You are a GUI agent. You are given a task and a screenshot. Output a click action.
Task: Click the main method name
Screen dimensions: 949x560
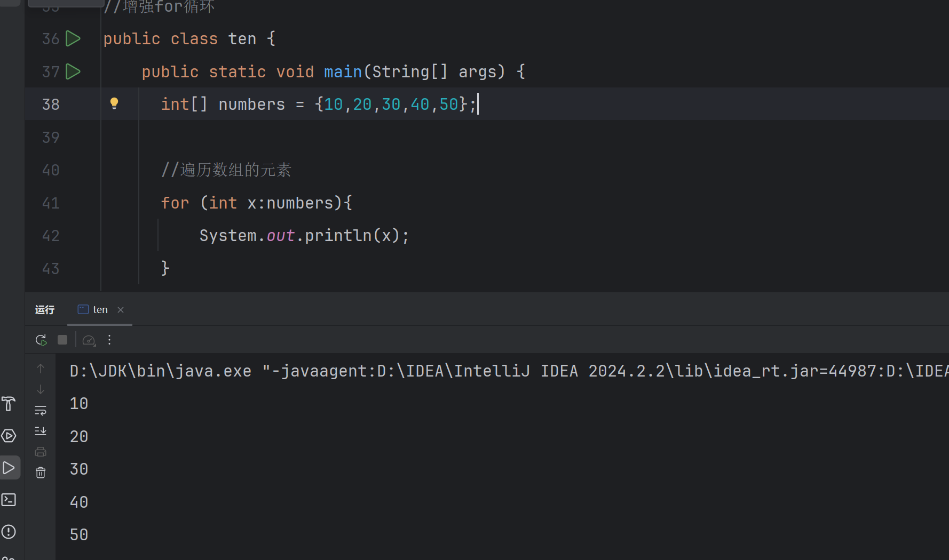343,71
